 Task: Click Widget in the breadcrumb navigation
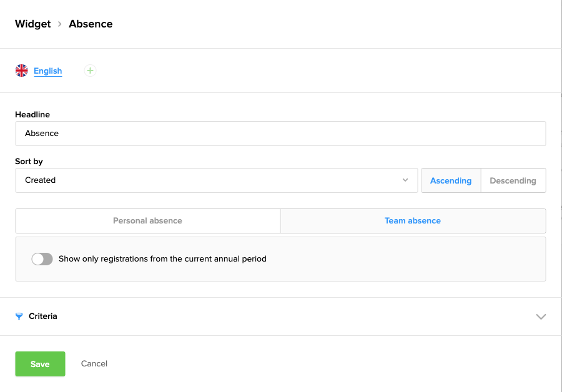32,24
